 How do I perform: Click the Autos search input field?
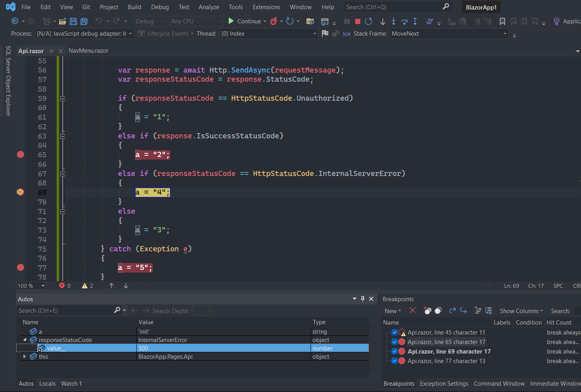(65, 311)
